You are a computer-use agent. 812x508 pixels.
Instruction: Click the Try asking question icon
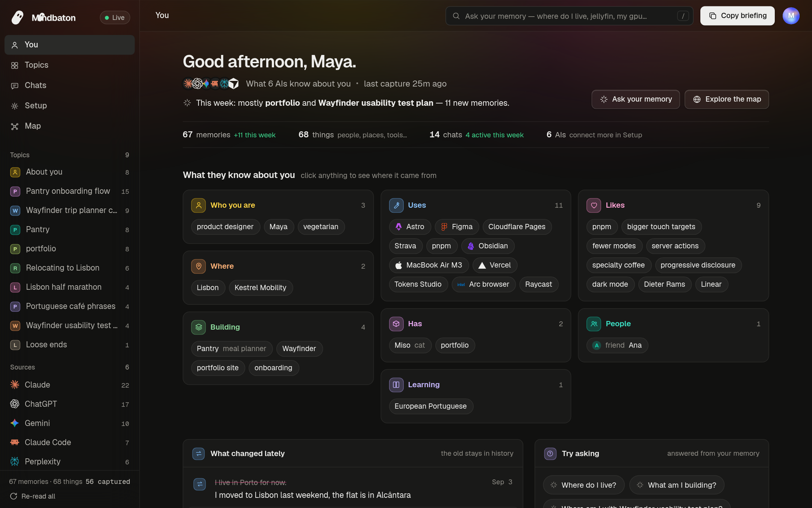pos(550,454)
